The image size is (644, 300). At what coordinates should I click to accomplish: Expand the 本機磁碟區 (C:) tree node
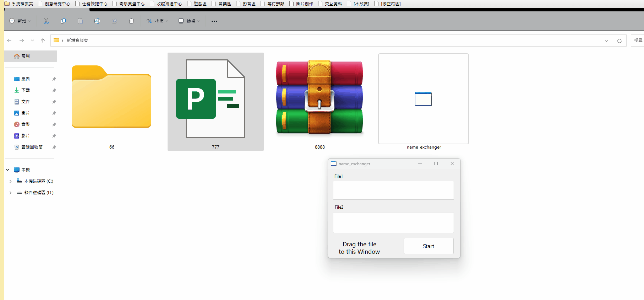[10, 181]
